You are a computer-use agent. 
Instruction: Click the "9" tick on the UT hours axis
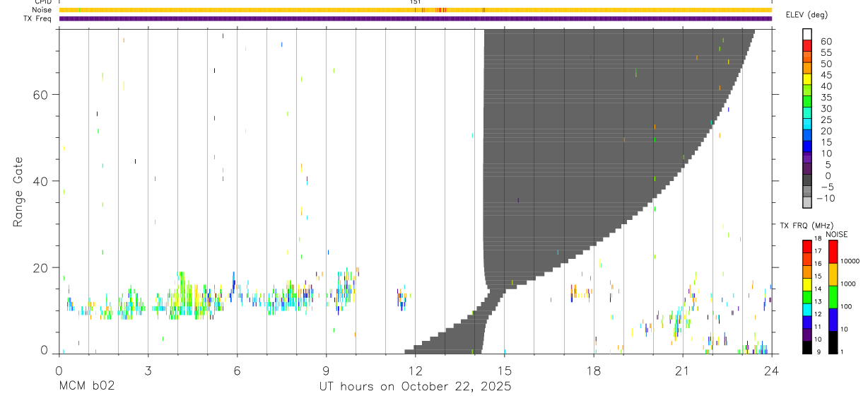pyautogui.click(x=326, y=370)
